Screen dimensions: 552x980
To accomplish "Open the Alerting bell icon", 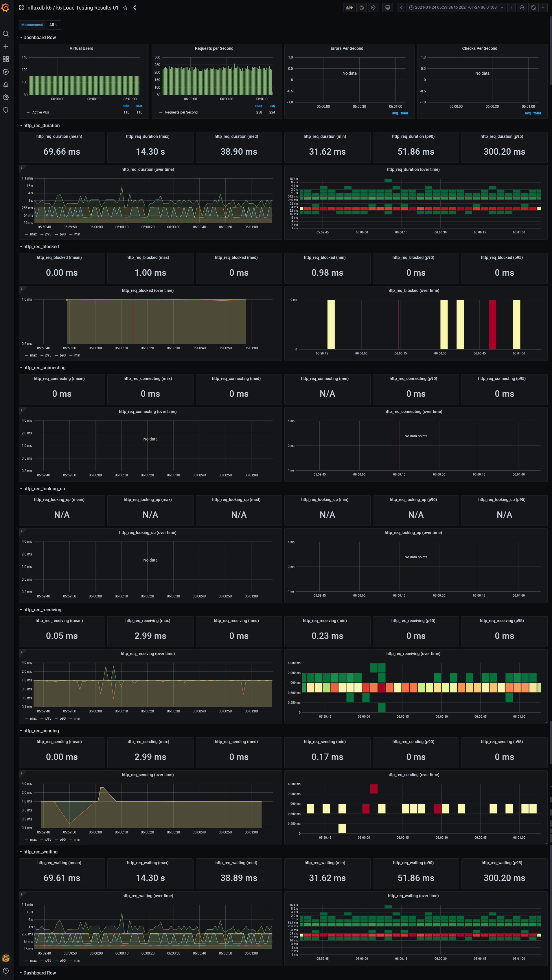I will click(6, 85).
